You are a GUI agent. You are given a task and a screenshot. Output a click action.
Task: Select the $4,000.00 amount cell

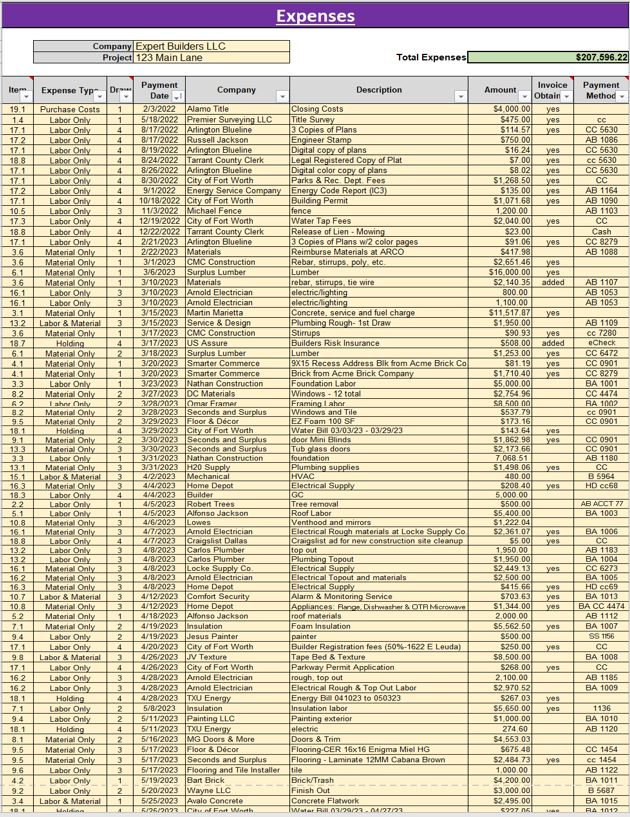coord(500,109)
